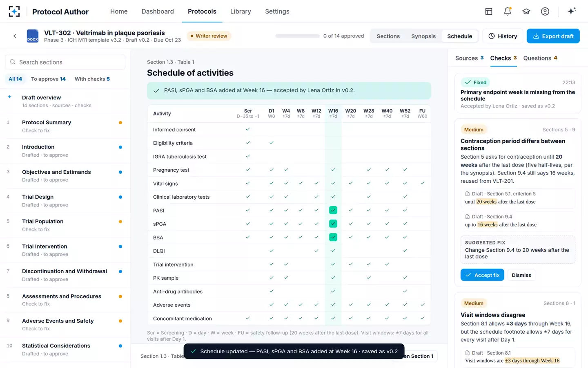Viewport: 588px width, 368px height.
Task: Toggle the sPGA Week 16 checkbox
Action: click(333, 224)
